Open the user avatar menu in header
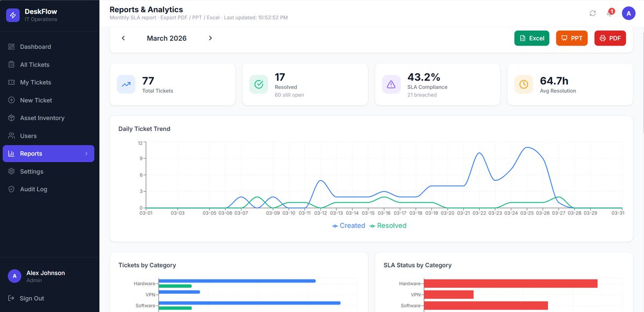Image resolution: width=644 pixels, height=312 pixels. pyautogui.click(x=628, y=13)
